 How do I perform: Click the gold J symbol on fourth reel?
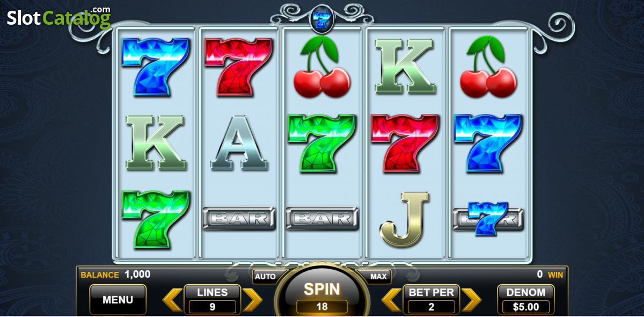point(405,219)
